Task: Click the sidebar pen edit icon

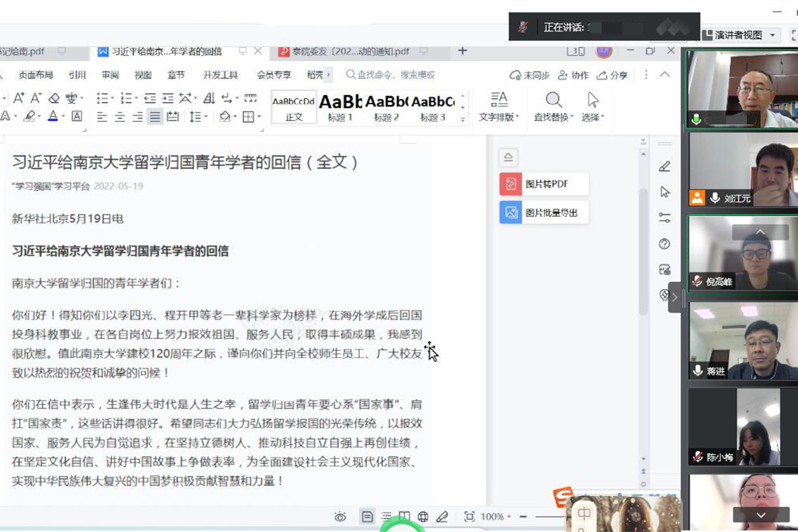Action: coord(665,166)
